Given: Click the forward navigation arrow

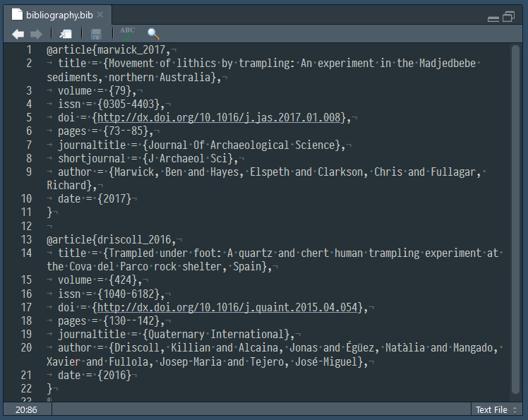Looking at the screenshot, I should [36, 33].
